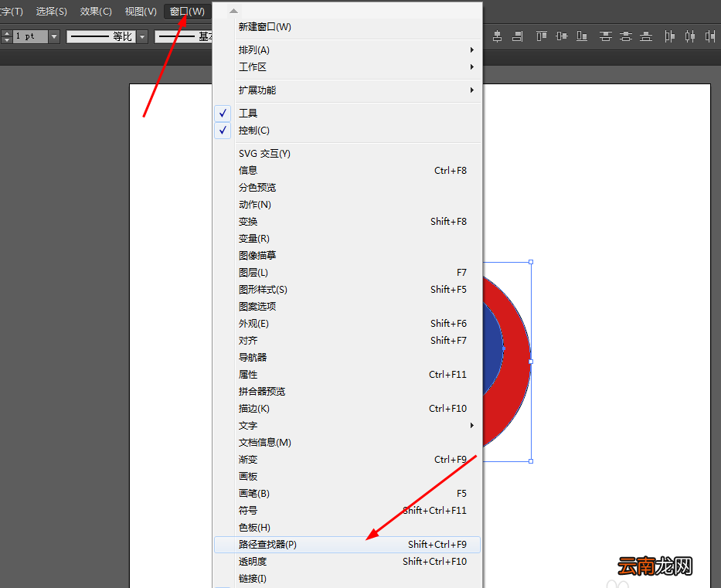This screenshot has width=721, height=588.
Task: Open the 导航器 panel
Action: (x=347, y=357)
